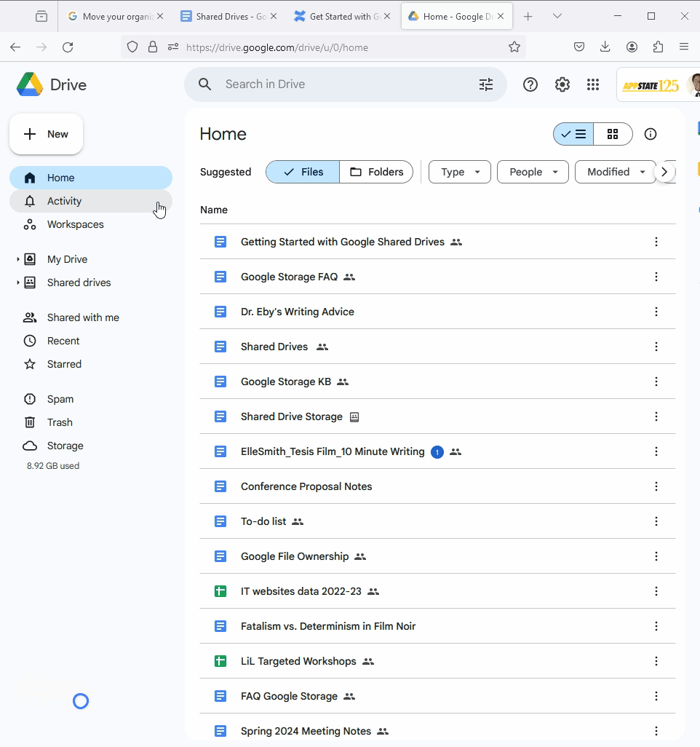Show the details info panel
The width and height of the screenshot is (700, 747).
[650, 135]
